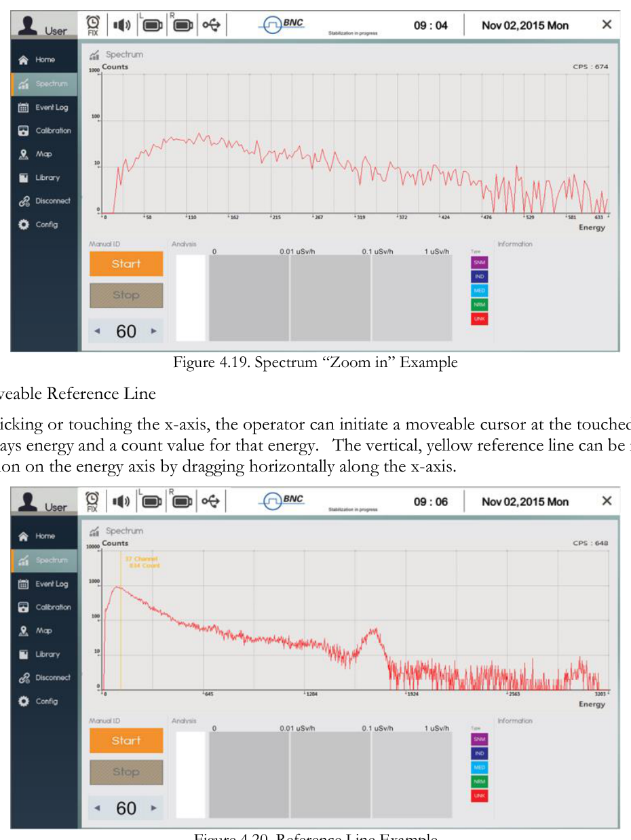
Task: Select the green NRM swatch in the 09:06 screenshot
Action: (x=480, y=782)
